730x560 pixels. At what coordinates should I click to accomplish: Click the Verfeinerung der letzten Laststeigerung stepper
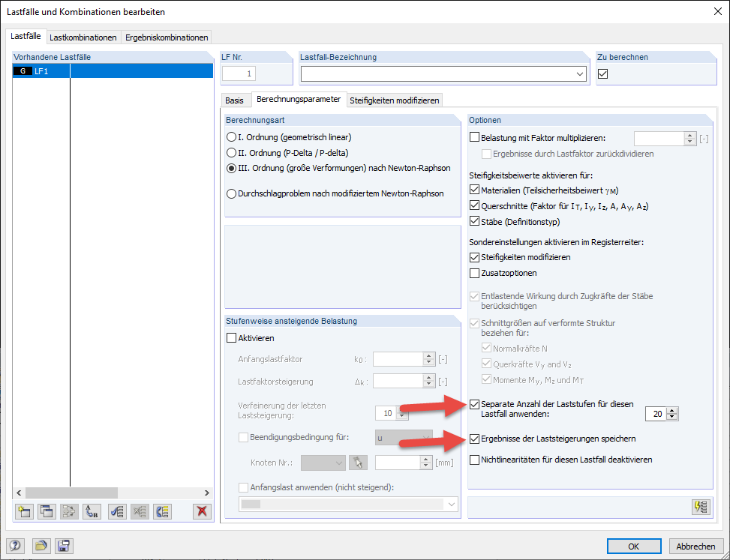click(x=402, y=413)
